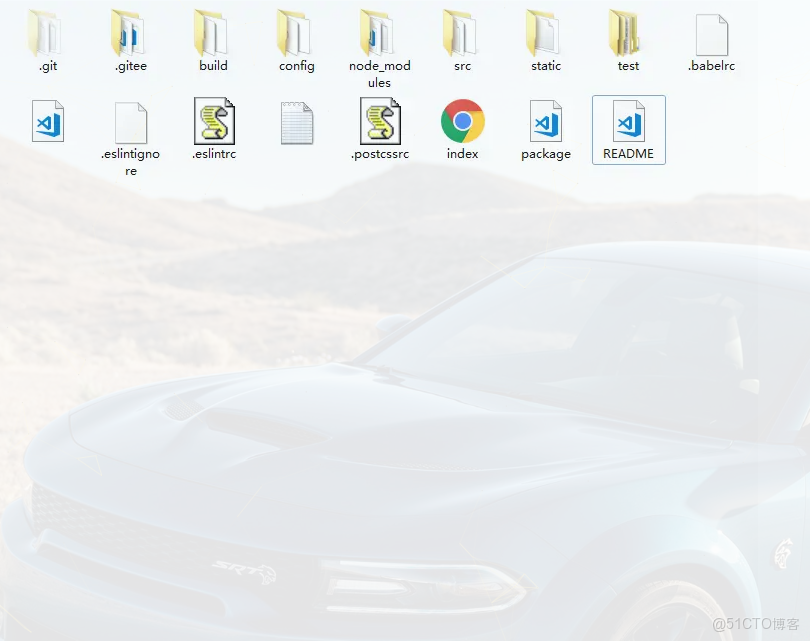This screenshot has width=810, height=641.
Task: Select the unlabeled lined text document file
Action: [x=297, y=123]
